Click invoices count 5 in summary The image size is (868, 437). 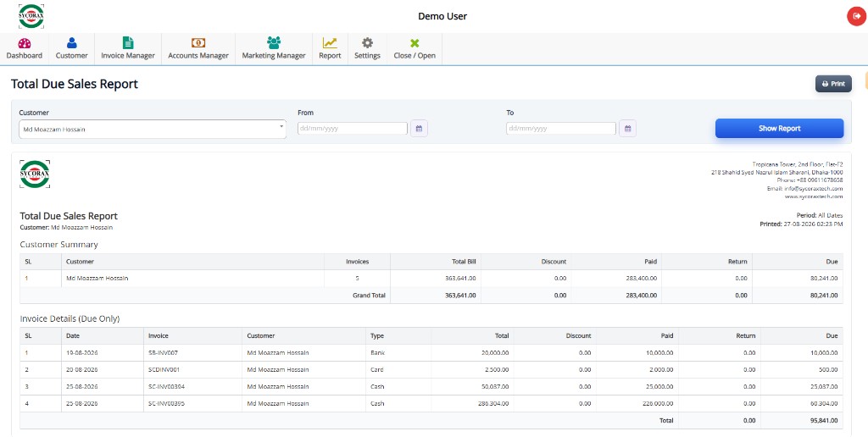pos(357,279)
